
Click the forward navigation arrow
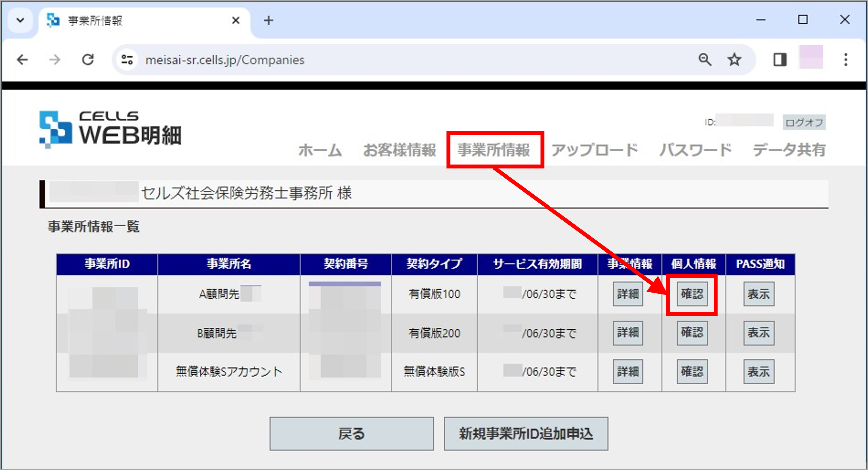click(x=54, y=60)
